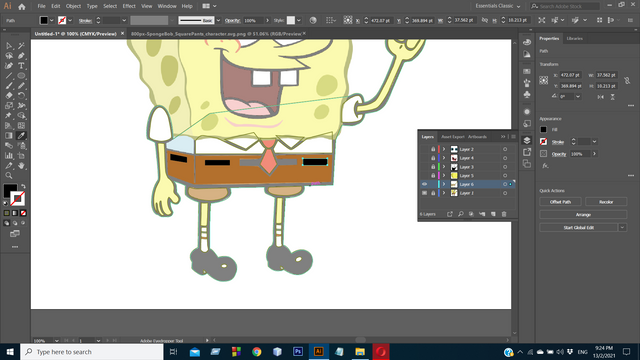
Task: Select the Hand tool
Action: pos(21,165)
